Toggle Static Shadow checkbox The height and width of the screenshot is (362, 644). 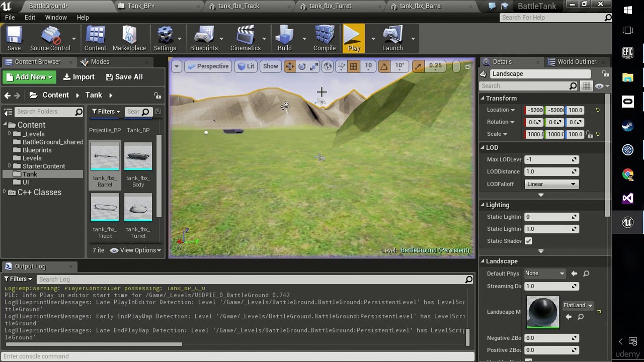[528, 241]
